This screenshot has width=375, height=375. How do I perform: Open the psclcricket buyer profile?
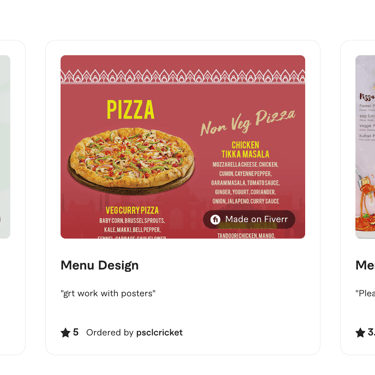click(x=159, y=333)
